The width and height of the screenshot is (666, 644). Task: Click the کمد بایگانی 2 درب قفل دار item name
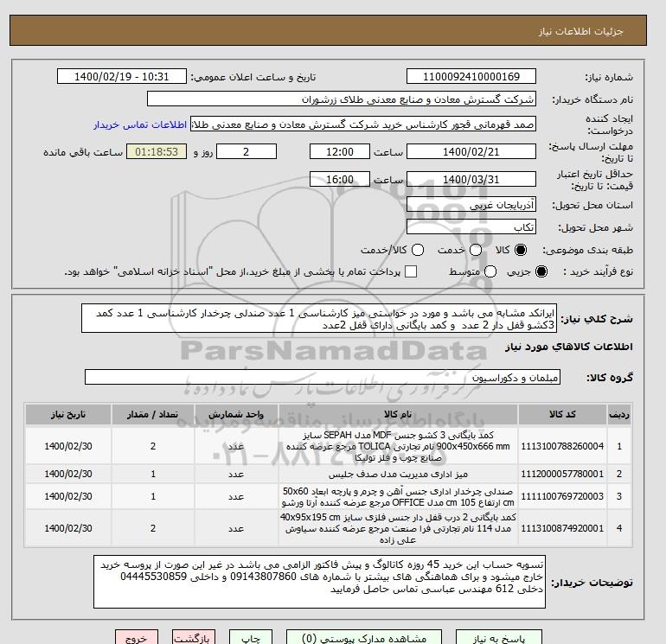(x=398, y=528)
